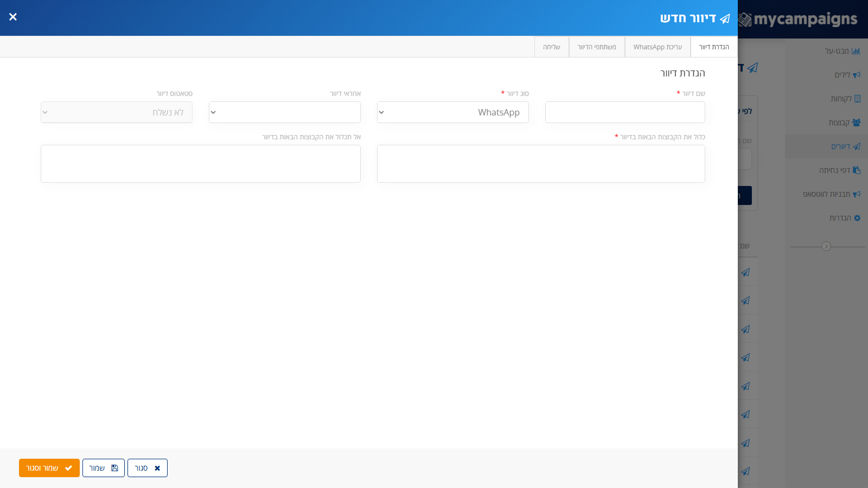This screenshot has width=868, height=488.
Task: Open דפי נחיתה landing pages icon
Action: tap(857, 170)
